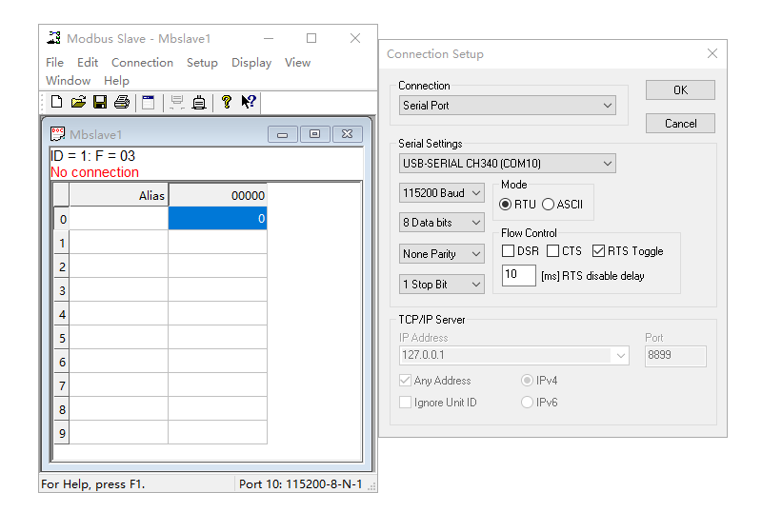The image size is (782, 532).
Task: Open the Setup menu
Action: point(202,63)
